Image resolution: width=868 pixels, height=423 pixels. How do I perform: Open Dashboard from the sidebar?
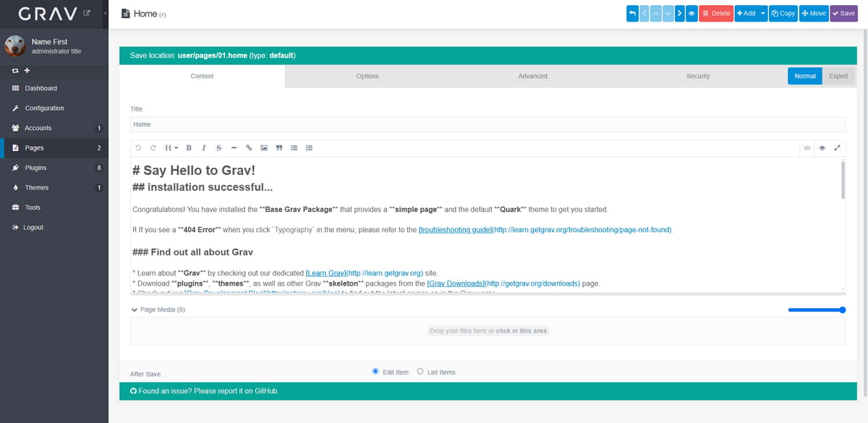pos(54,88)
